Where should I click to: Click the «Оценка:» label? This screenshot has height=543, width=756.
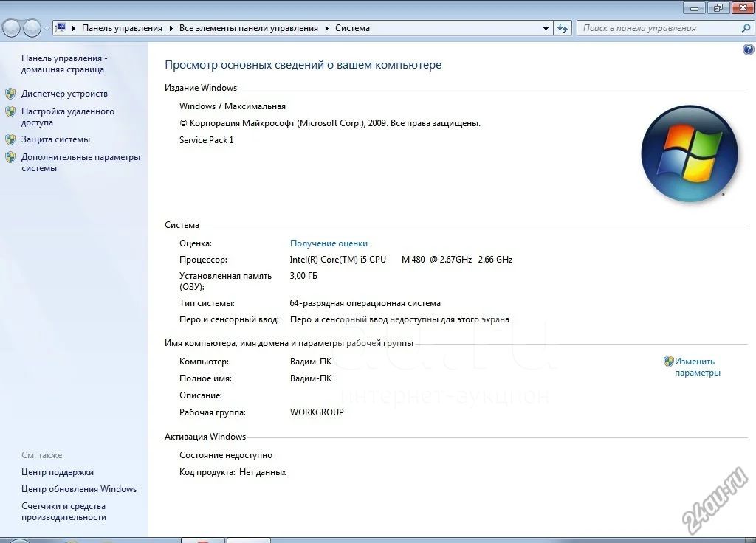pos(195,243)
